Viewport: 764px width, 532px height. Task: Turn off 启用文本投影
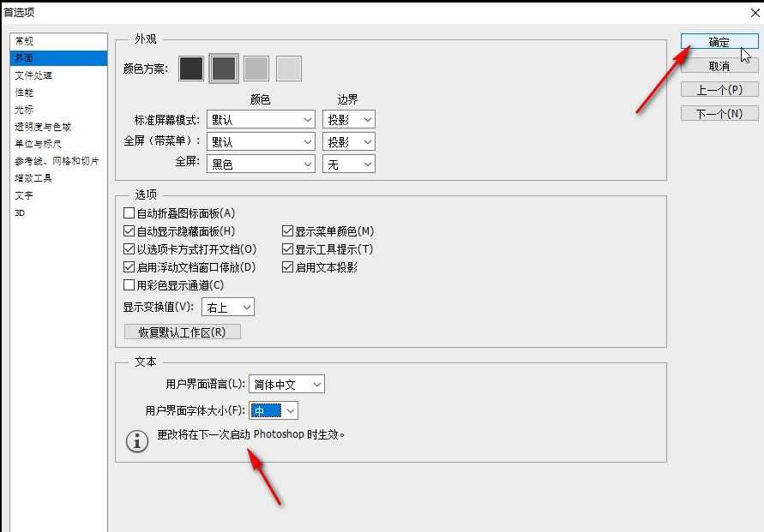288,266
